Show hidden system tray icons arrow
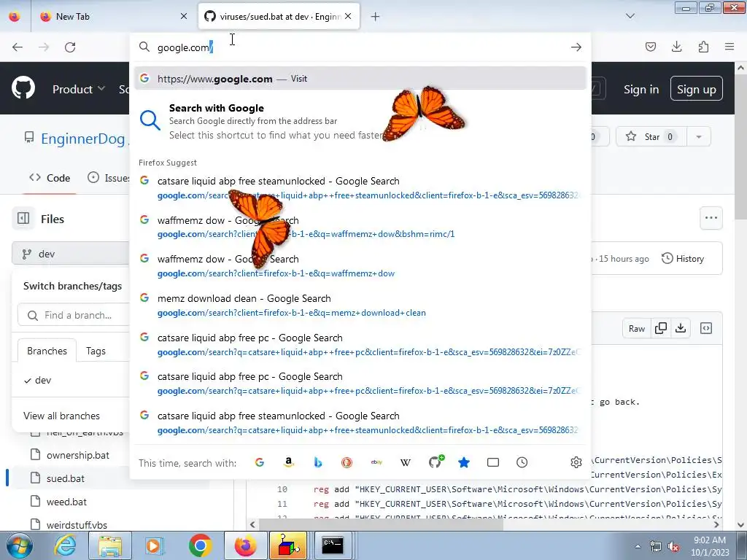This screenshot has width=747, height=560. coord(638,546)
